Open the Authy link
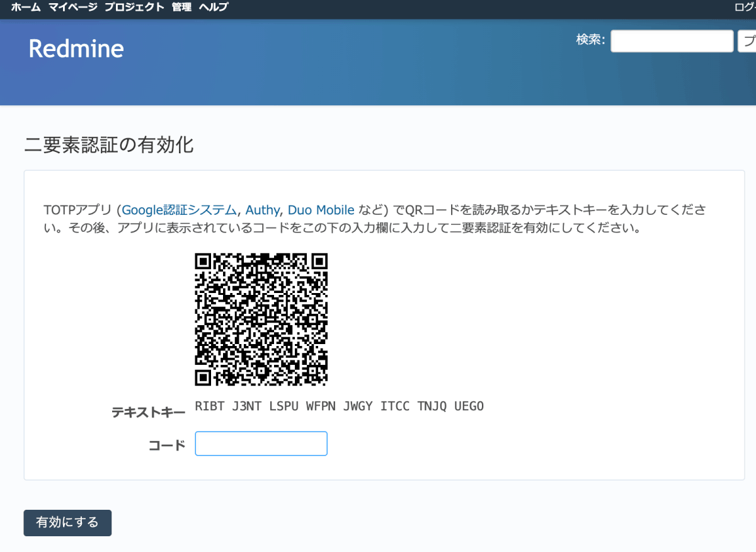This screenshot has height=552, width=756. coord(263,210)
